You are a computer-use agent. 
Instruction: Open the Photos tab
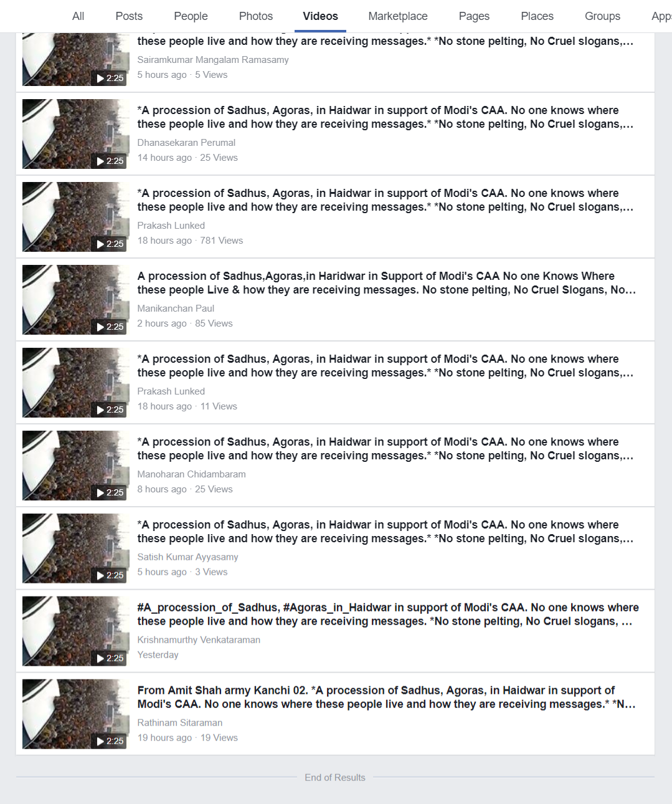pyautogui.click(x=256, y=16)
